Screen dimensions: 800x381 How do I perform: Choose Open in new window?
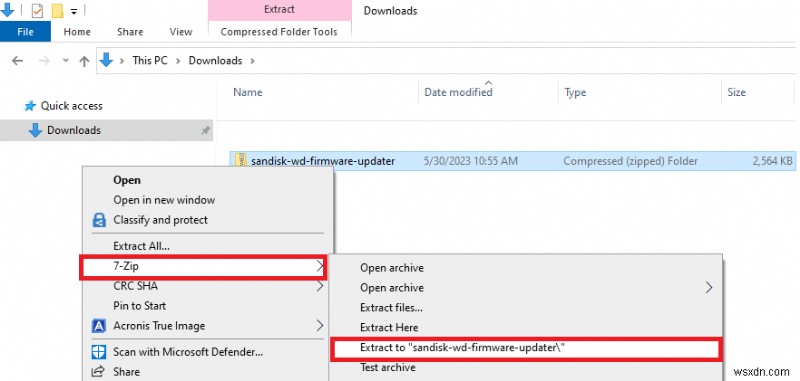coord(164,200)
